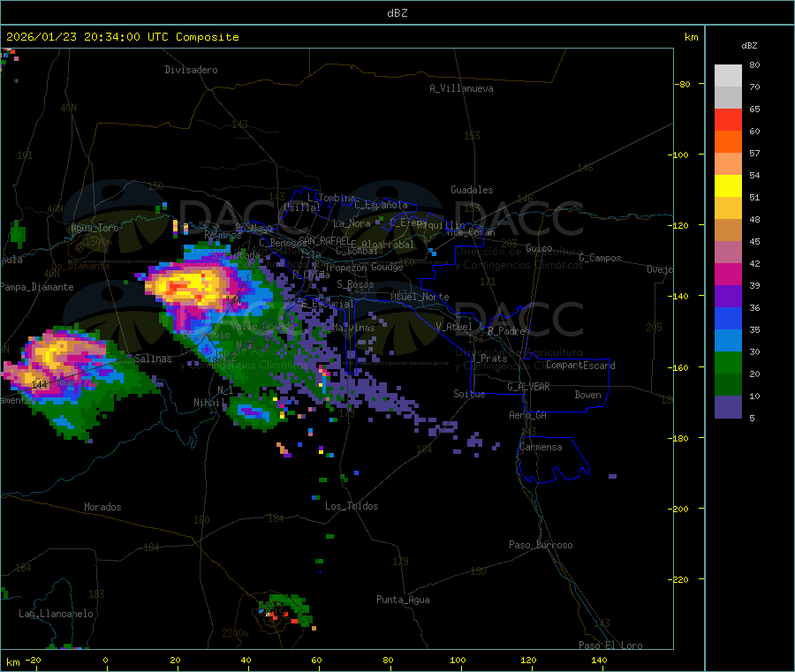Click the gray 70-80 dBZ color swatch
This screenshot has height=672, width=795.
pos(728,76)
